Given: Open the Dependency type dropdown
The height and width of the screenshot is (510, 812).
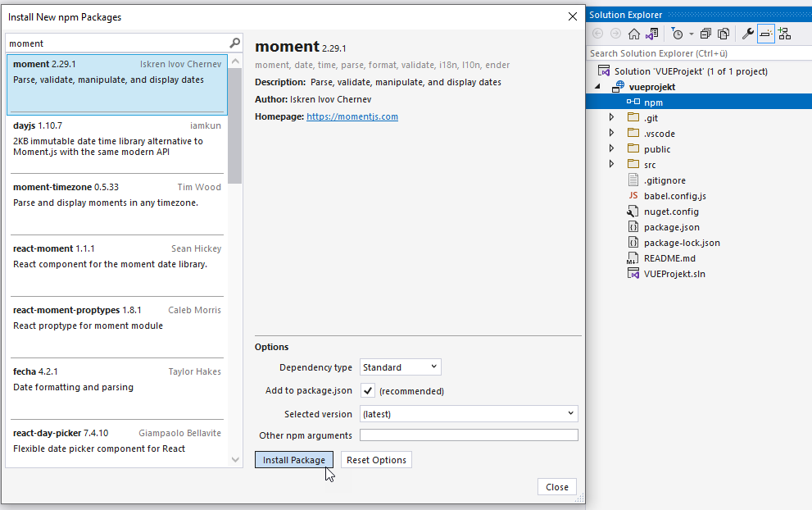Looking at the screenshot, I should pos(400,367).
